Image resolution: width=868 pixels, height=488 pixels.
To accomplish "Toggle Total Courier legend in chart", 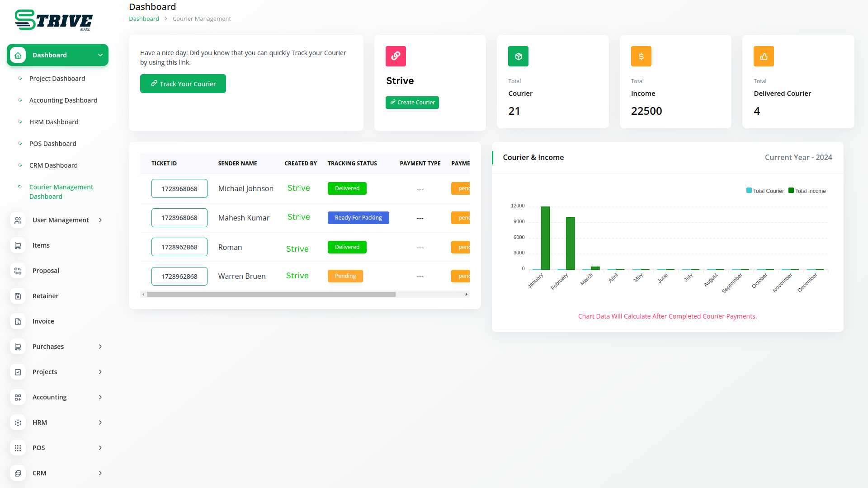I will tap(765, 191).
